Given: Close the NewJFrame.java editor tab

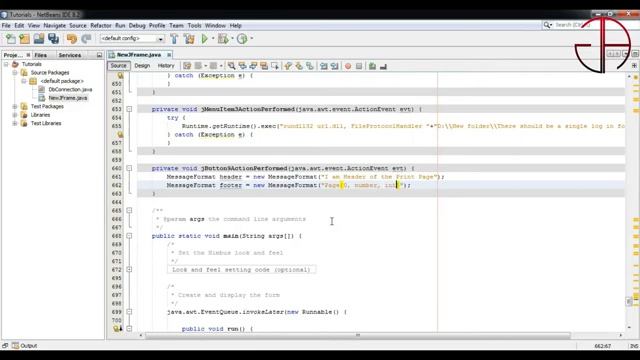Looking at the screenshot, I should (169, 55).
